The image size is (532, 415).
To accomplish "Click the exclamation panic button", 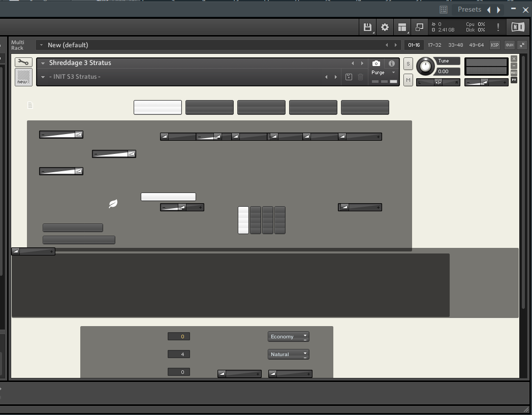I will (498, 27).
